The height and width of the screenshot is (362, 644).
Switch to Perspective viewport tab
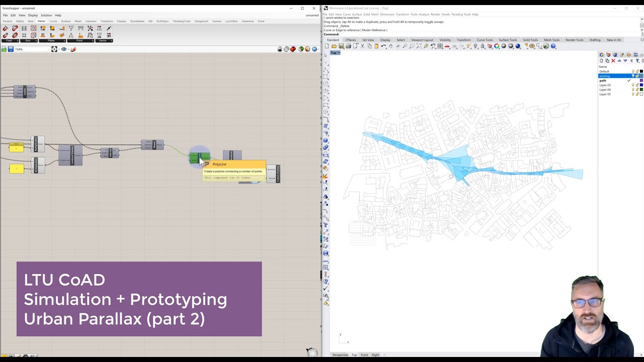[x=340, y=355]
